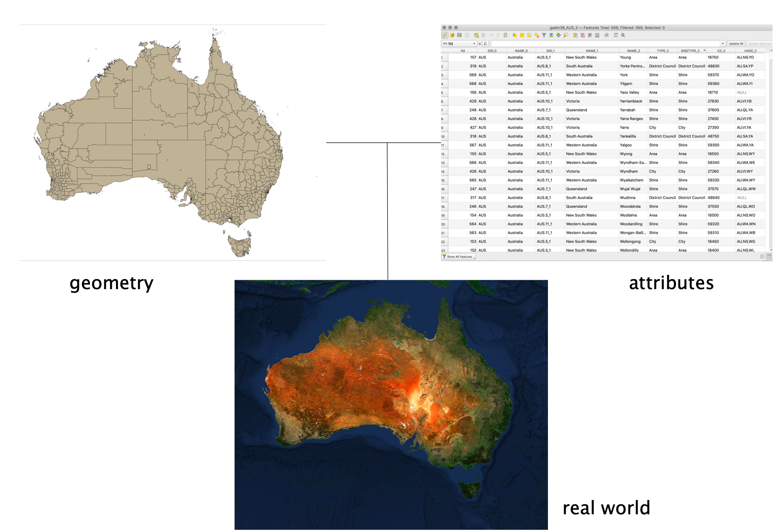Click the select all features icon

(522, 35)
